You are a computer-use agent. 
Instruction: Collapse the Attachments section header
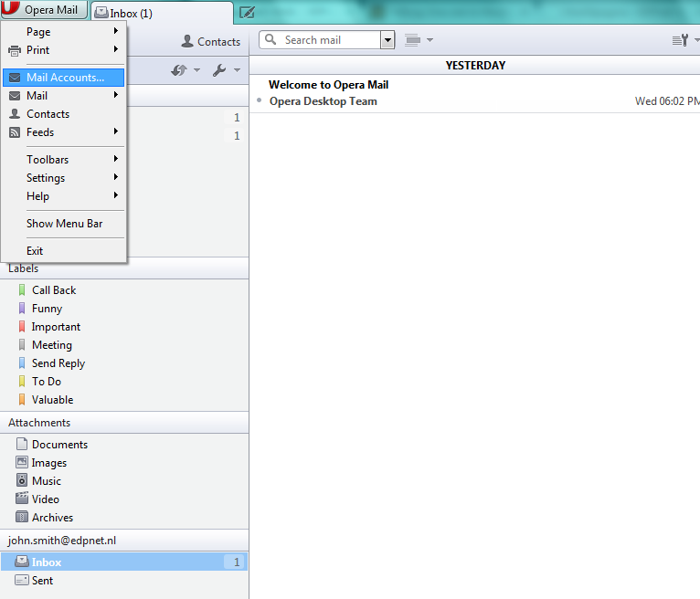[x=124, y=423]
